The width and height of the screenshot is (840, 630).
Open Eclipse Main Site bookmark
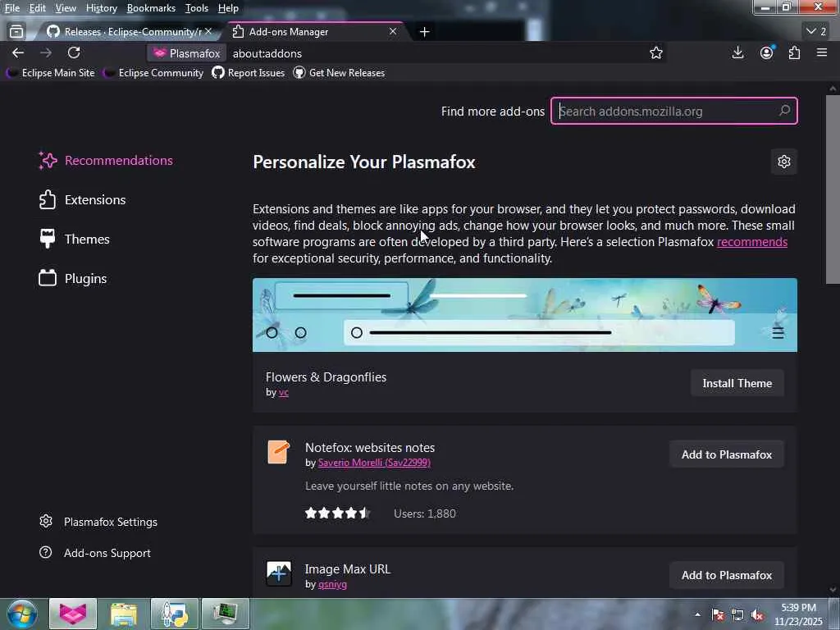pyautogui.click(x=51, y=73)
